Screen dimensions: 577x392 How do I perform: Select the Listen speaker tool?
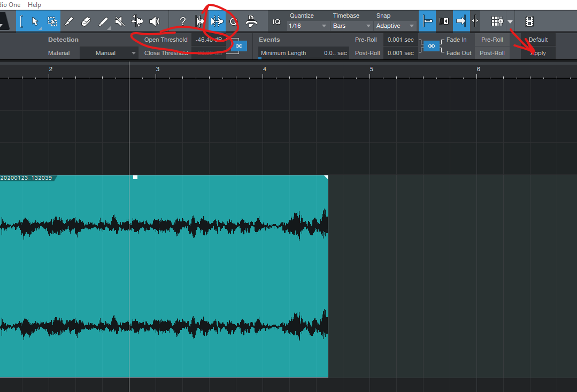click(x=155, y=21)
